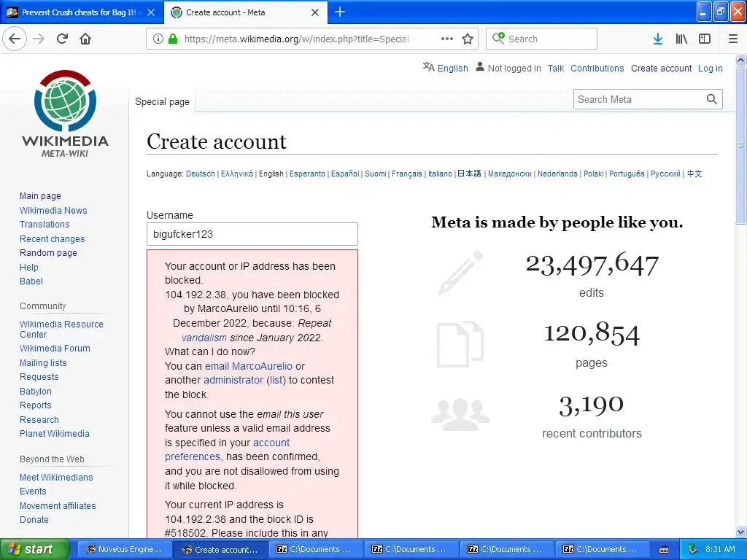Click the Wikimedia Meta-Wiki logo
Image resolution: width=747 pixels, height=560 pixels.
click(65, 113)
